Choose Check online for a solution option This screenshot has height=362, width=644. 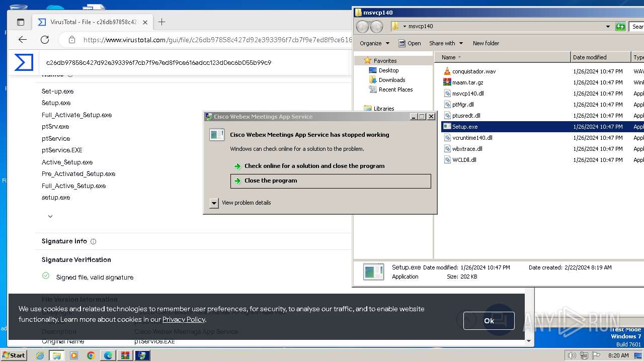[x=314, y=166]
